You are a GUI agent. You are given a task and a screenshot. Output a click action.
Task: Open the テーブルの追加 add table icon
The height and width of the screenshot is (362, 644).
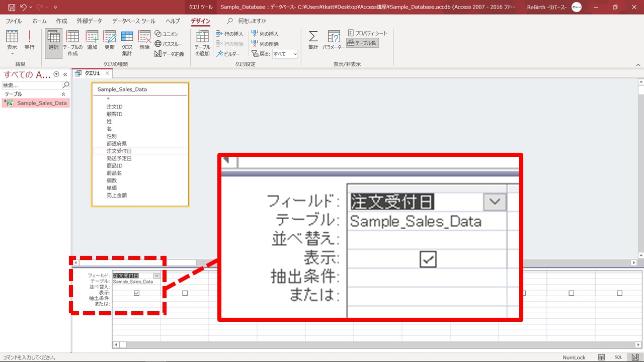click(x=202, y=42)
